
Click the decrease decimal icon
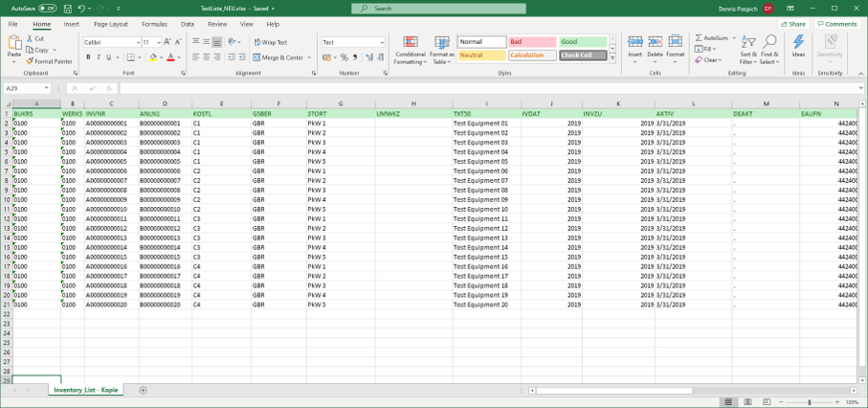tap(381, 57)
